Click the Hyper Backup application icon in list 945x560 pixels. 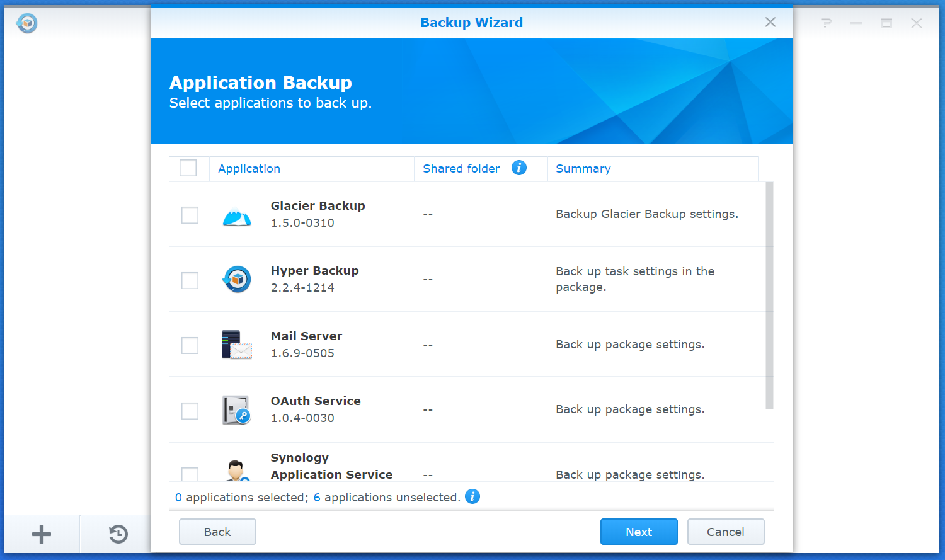tap(237, 280)
